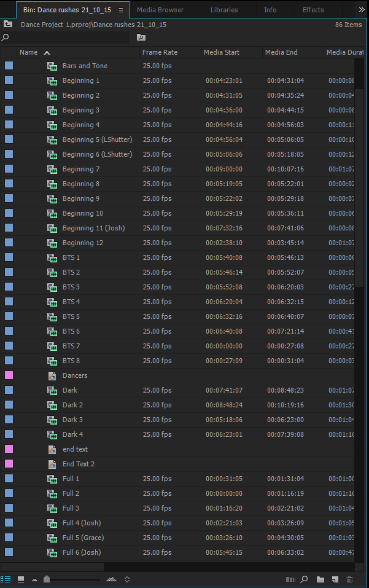This screenshot has height=588, width=369.
Task: Click media end 00:10:19:16 of Dark 2
Action: pyautogui.click(x=285, y=405)
